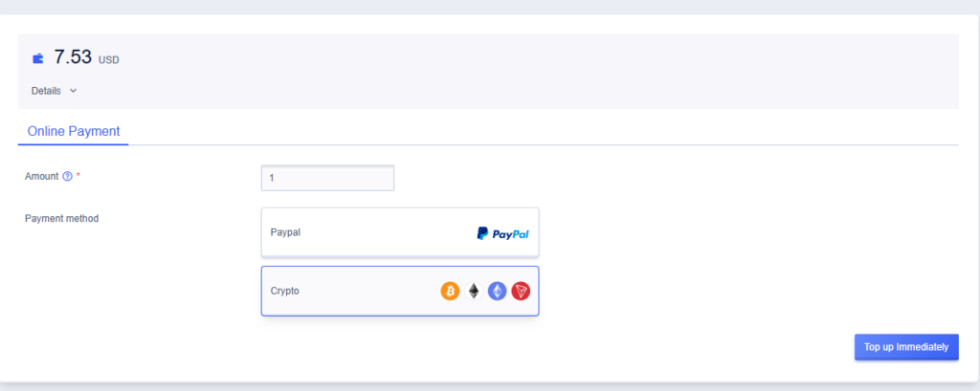The image size is (980, 391).
Task: Click the Amount field label
Action: pyautogui.click(x=42, y=176)
